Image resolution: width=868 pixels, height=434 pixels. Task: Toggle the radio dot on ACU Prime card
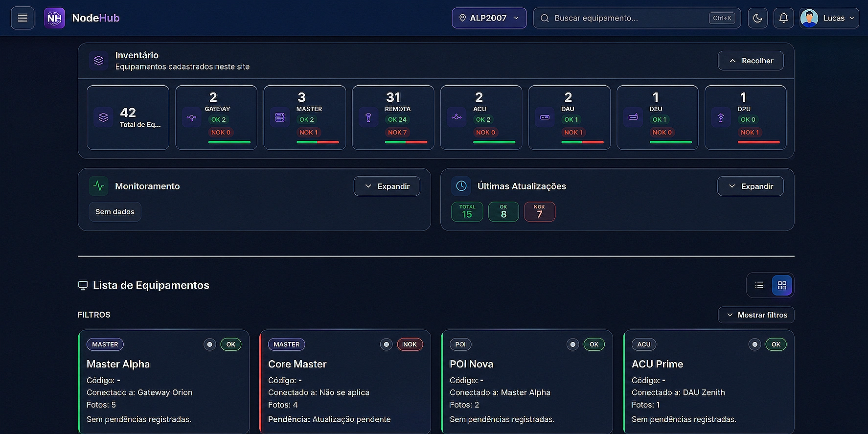(755, 344)
